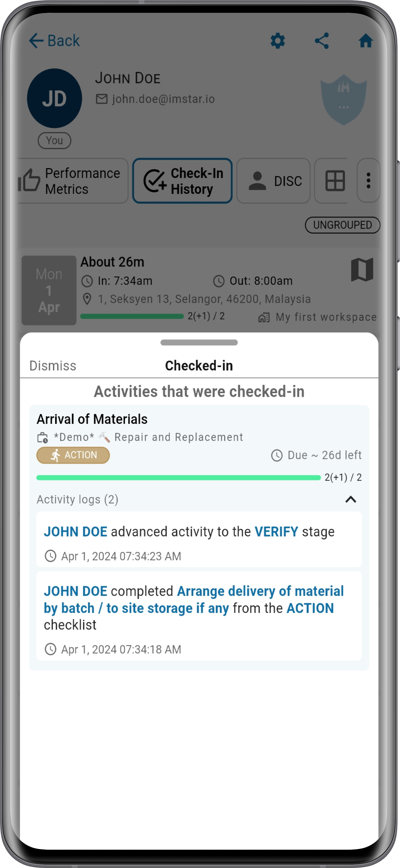The image size is (400, 868).
Task: Toggle the UNGROUPED chip
Action: tap(342, 225)
